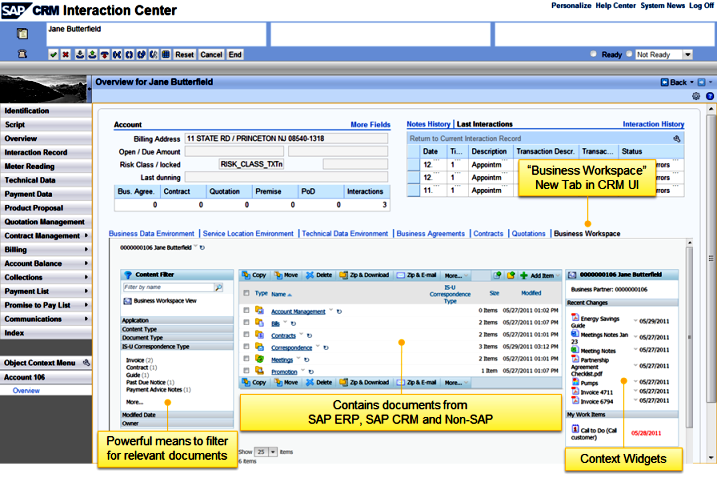Click Zip & Download in the top toolbar

click(x=364, y=275)
